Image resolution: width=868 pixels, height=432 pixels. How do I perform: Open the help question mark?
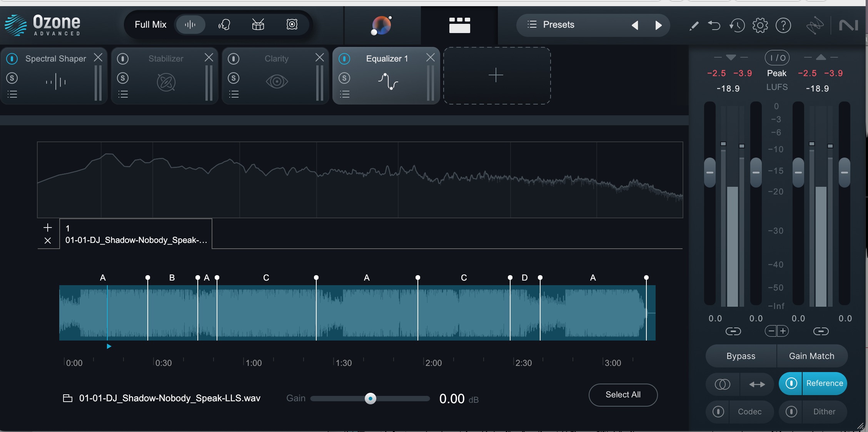click(783, 26)
